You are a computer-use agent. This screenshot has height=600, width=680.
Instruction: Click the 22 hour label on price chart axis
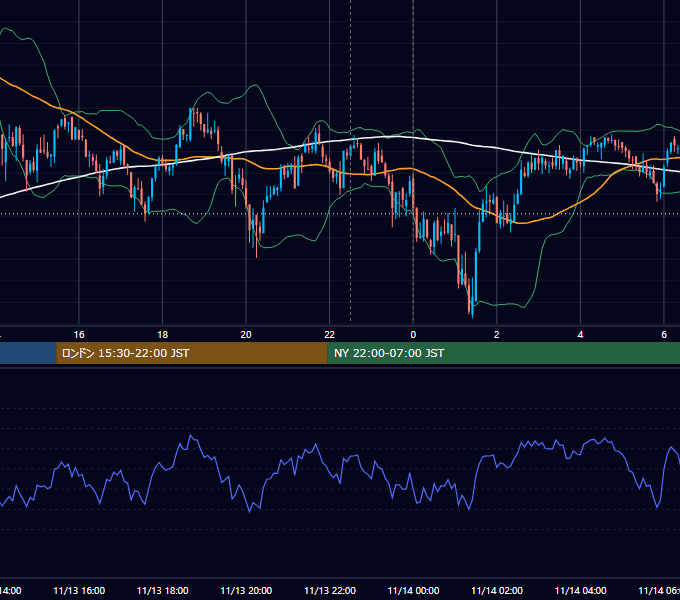(330, 335)
